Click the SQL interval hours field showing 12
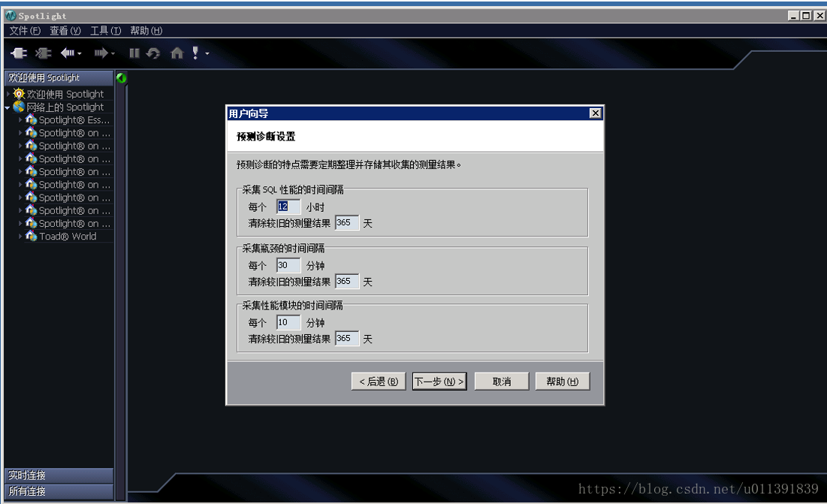Image resolution: width=827 pixels, height=504 pixels. tap(288, 207)
